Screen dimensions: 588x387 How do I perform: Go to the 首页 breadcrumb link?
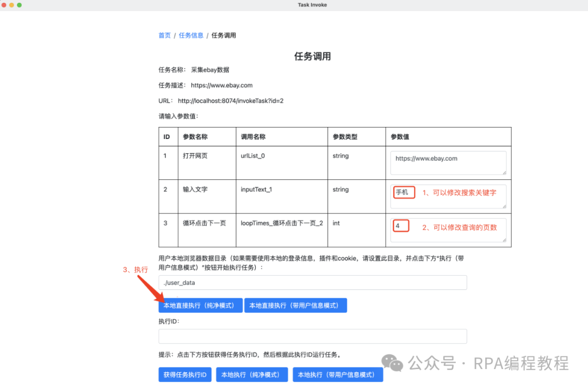click(164, 35)
